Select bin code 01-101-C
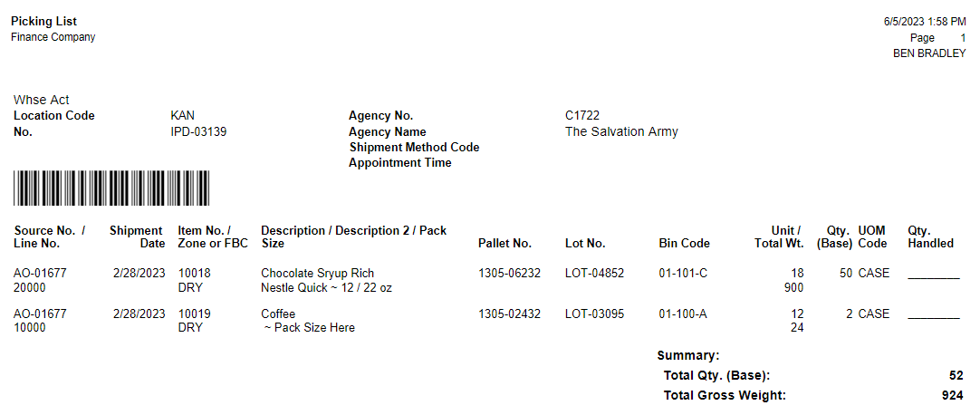Screen dimensions: 980x415 tap(684, 273)
